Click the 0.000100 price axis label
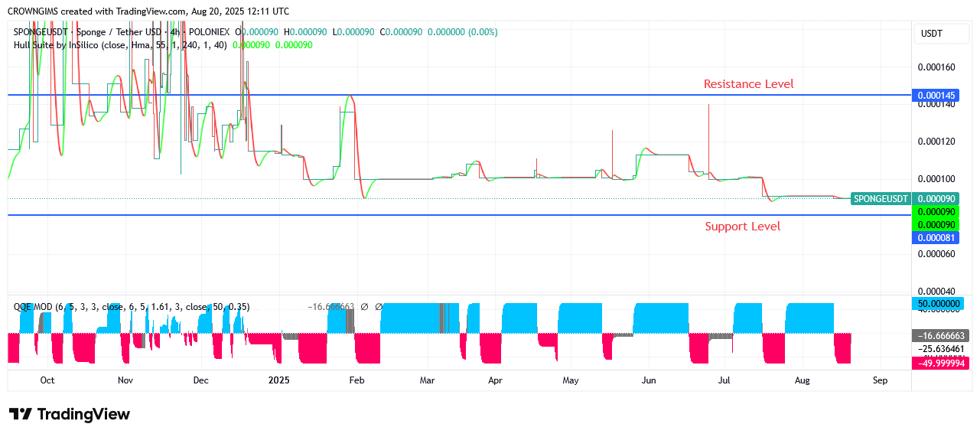The height and width of the screenshot is (437, 980). 936,179
